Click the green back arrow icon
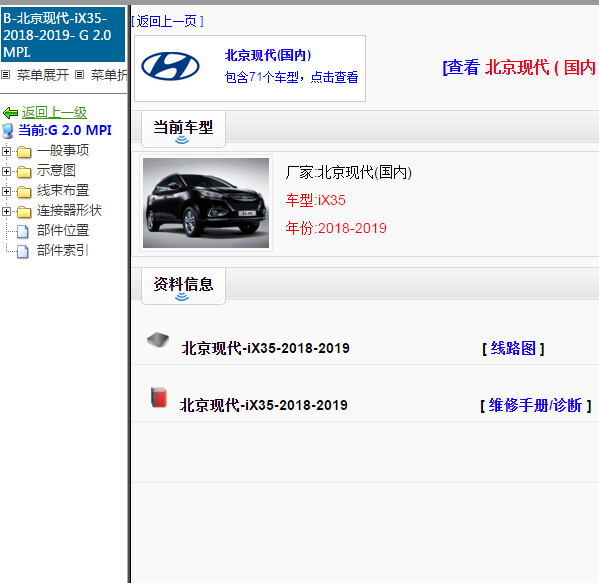The image size is (599, 583). tap(10, 113)
